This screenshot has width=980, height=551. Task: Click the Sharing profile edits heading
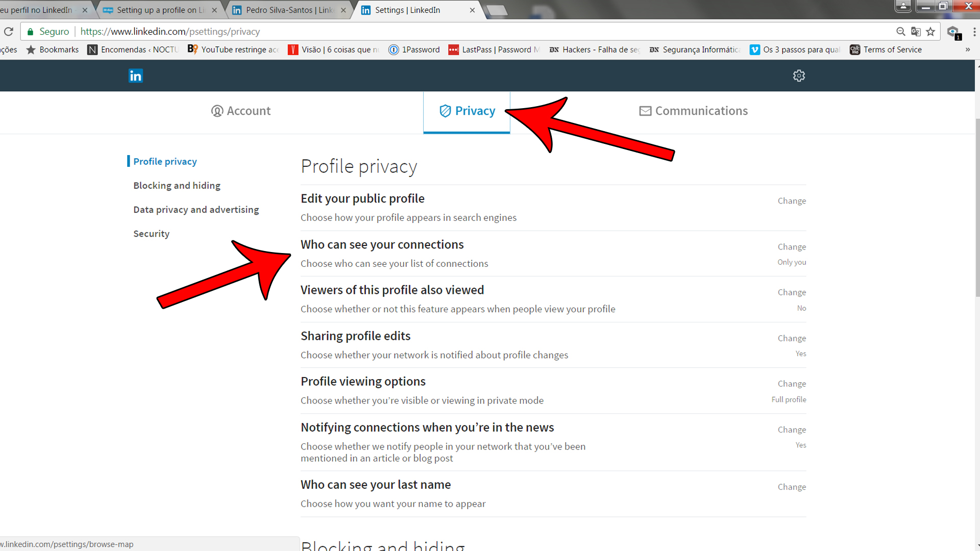[x=355, y=336]
